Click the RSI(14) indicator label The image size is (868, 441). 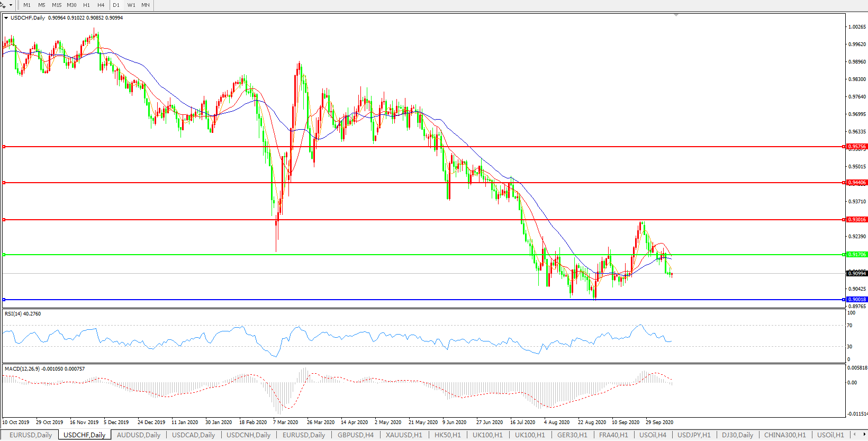tap(23, 314)
